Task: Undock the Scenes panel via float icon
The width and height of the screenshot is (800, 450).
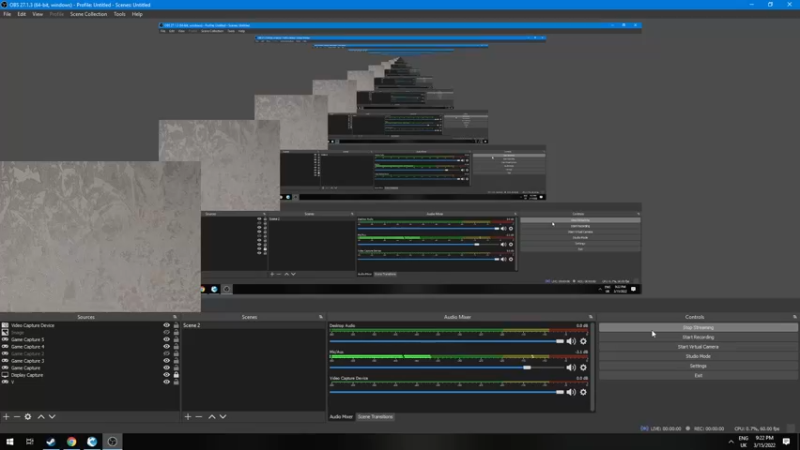Action: [x=321, y=317]
